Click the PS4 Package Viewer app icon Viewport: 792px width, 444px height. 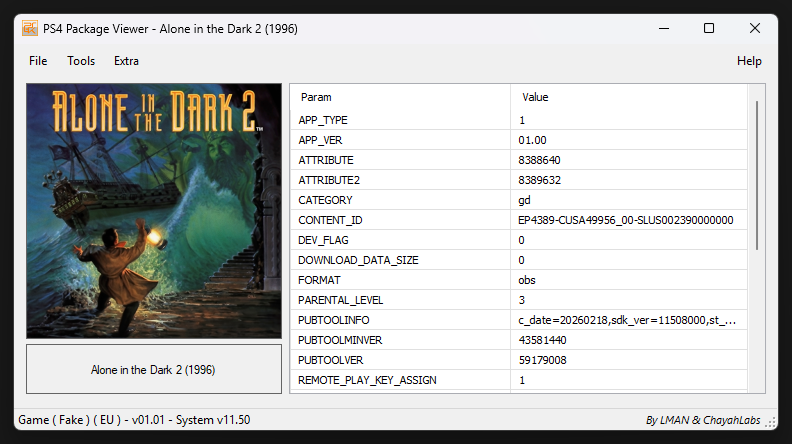coord(30,28)
